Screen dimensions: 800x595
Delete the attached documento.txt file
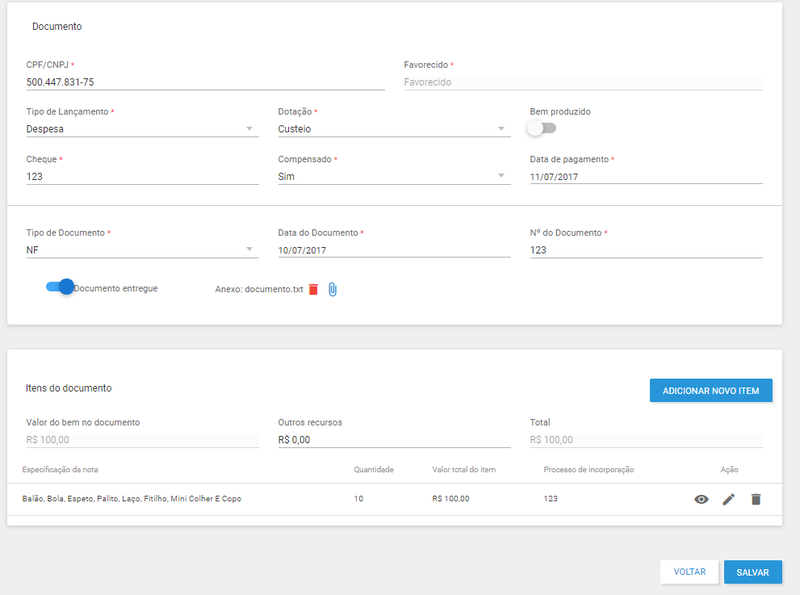point(313,289)
